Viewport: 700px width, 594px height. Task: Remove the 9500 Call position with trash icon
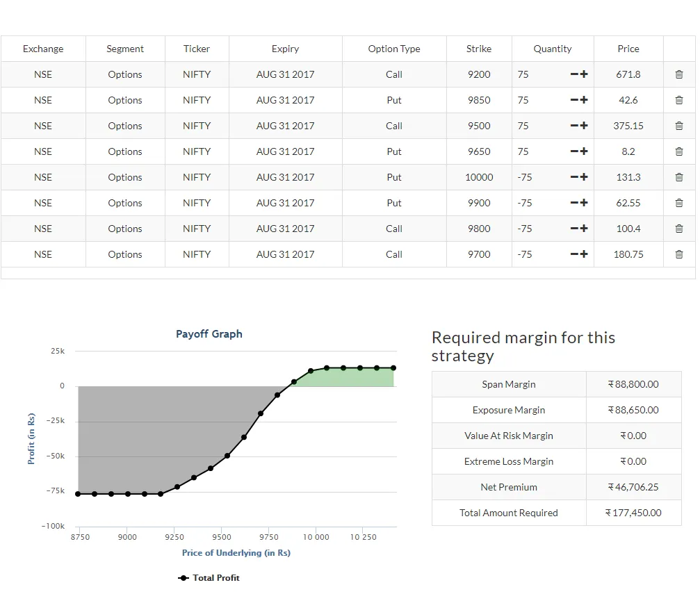click(x=679, y=126)
